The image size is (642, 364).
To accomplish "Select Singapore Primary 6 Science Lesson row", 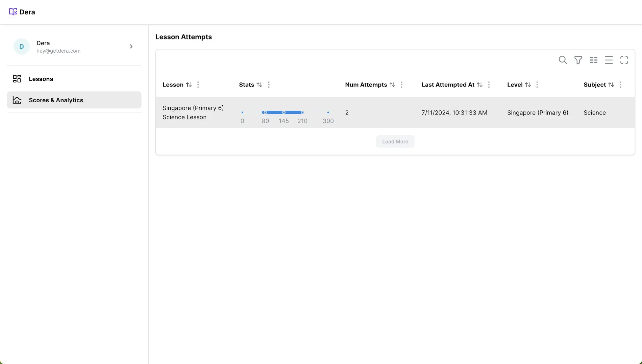I will point(193,112).
